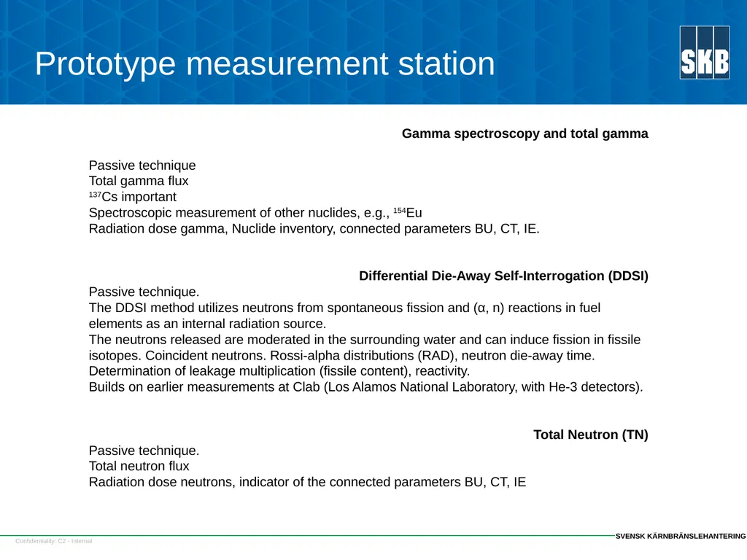747x560 pixels.
Task: Click the line "Radiation dose neutrons, indicator"
Action: coord(307,482)
